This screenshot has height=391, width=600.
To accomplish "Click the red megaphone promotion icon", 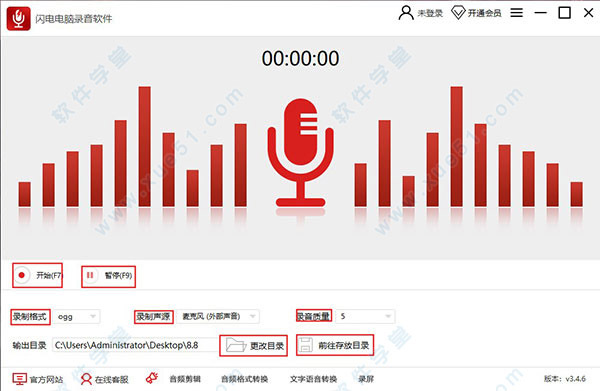I will click(x=152, y=378).
